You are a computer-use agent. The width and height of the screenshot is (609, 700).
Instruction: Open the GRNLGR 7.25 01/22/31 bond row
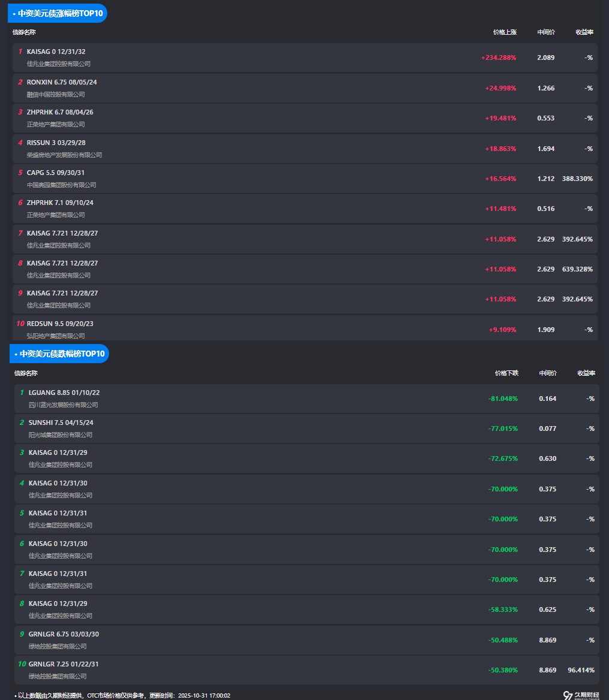click(64, 664)
